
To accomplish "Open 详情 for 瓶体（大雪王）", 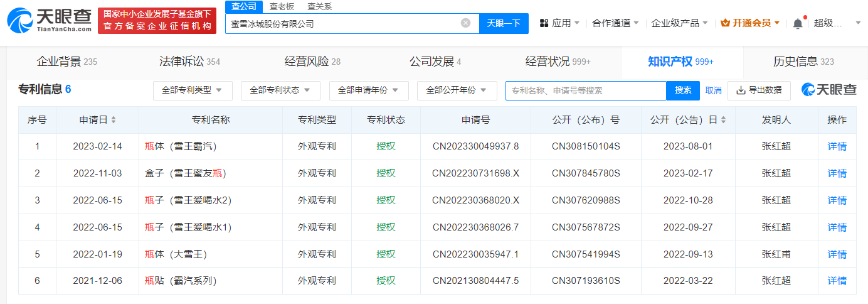I will [837, 254].
